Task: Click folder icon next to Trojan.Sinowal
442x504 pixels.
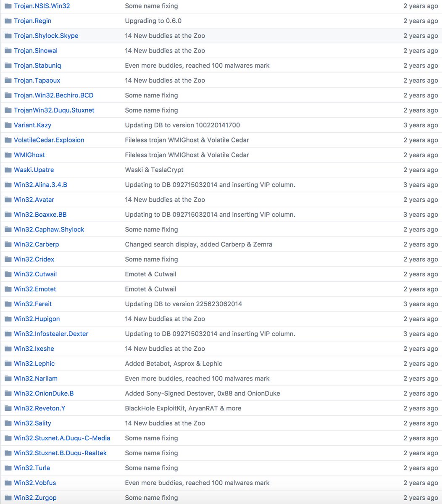Action: pos(8,50)
